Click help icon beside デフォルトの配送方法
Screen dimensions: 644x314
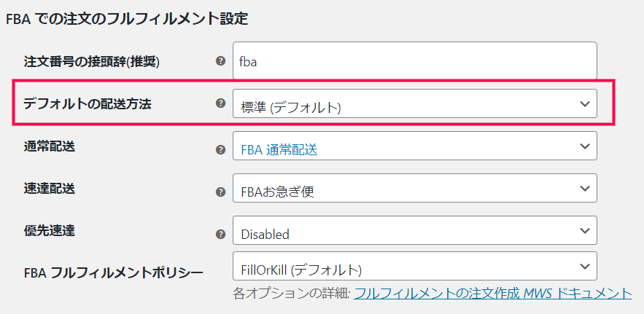point(220,103)
